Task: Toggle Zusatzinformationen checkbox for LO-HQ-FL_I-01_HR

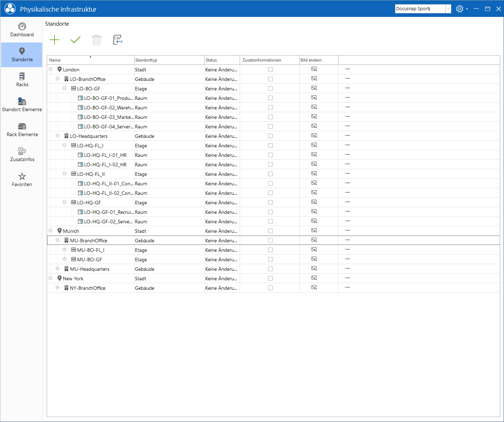Action: click(x=270, y=155)
